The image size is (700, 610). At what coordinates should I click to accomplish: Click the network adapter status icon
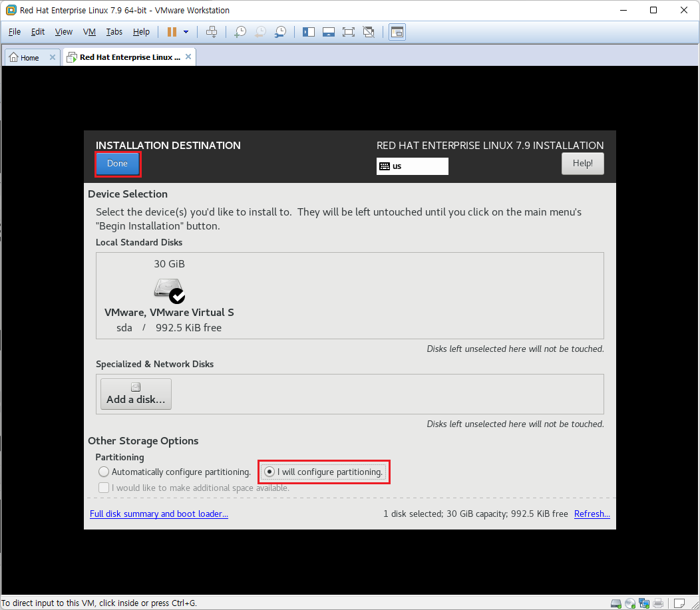pos(643,603)
